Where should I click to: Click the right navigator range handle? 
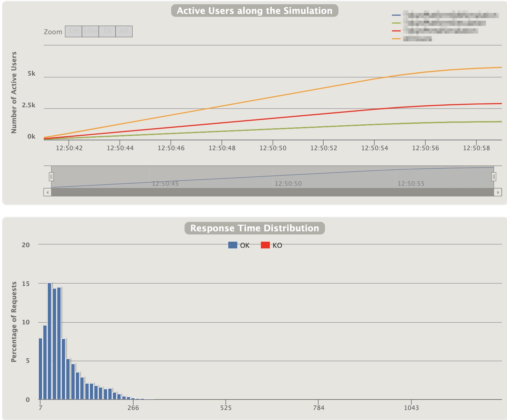click(x=493, y=177)
